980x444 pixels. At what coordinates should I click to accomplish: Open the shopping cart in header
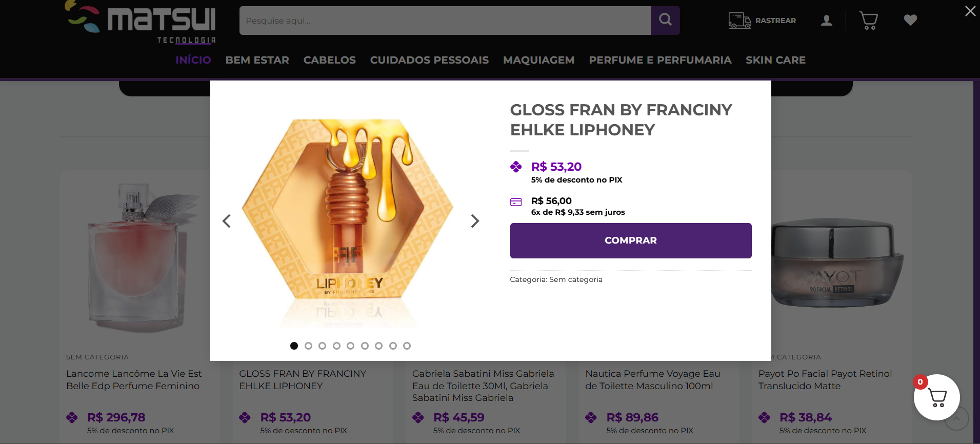[868, 21]
